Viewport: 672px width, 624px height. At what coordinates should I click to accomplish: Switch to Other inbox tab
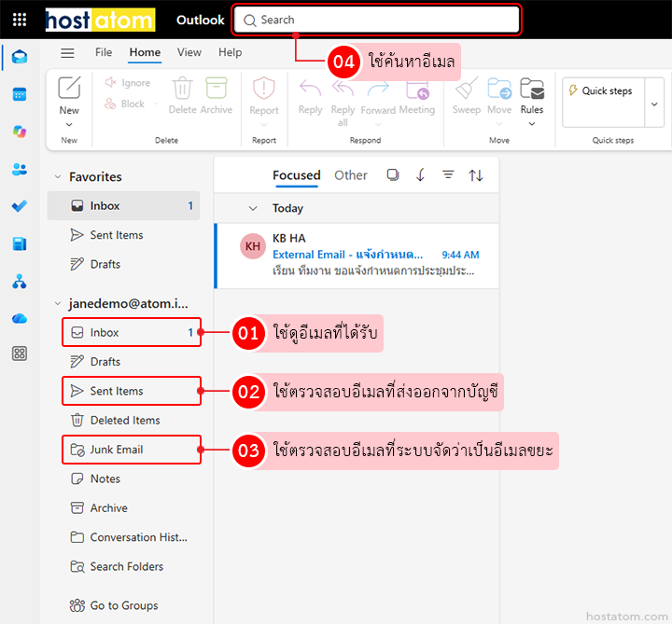pyautogui.click(x=351, y=175)
